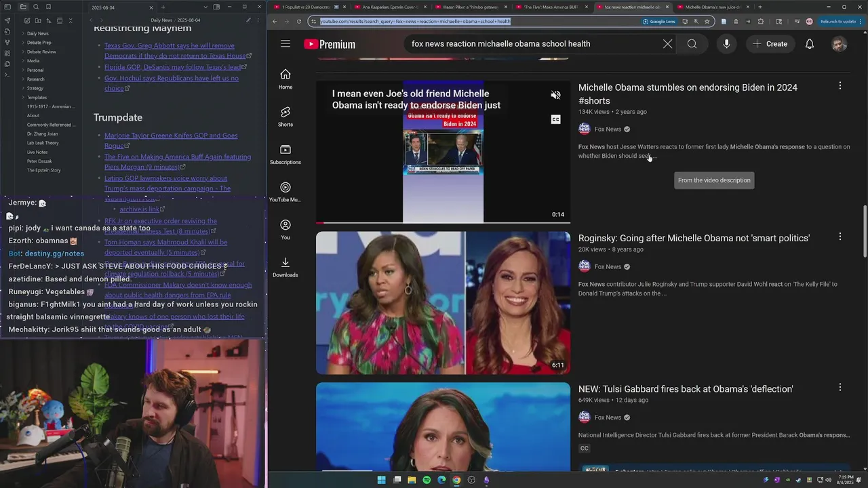Open the Texas Gov. Greg Abbott link
The height and width of the screenshot is (488, 868).
click(x=175, y=51)
